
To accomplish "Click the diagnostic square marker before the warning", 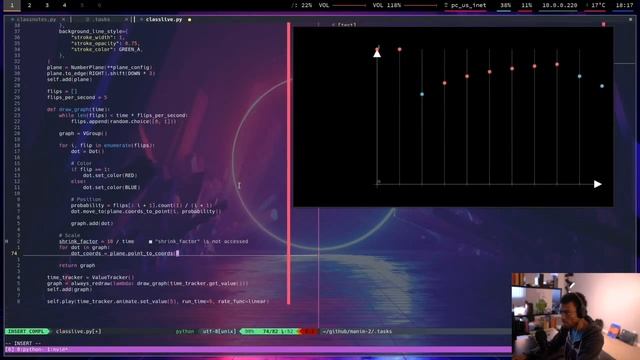I will point(150,242).
